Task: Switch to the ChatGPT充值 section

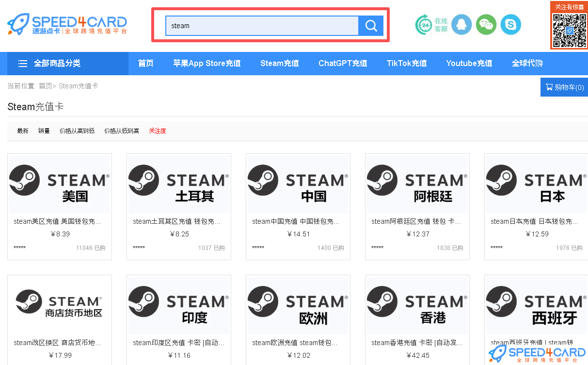Action: click(x=343, y=63)
